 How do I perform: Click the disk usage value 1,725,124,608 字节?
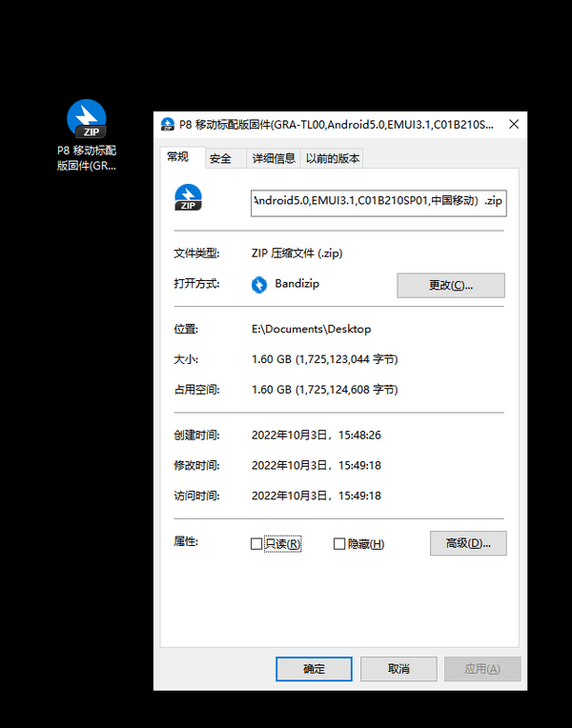coord(347,390)
